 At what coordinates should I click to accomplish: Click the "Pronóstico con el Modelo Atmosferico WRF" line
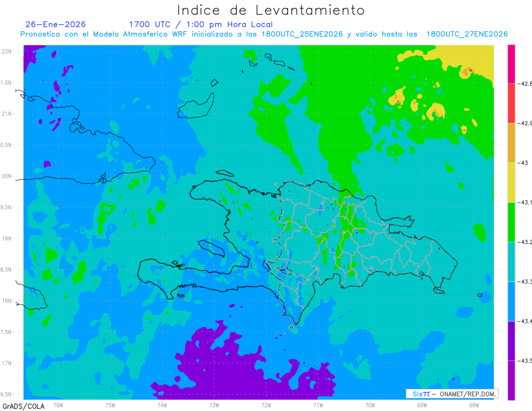click(264, 34)
